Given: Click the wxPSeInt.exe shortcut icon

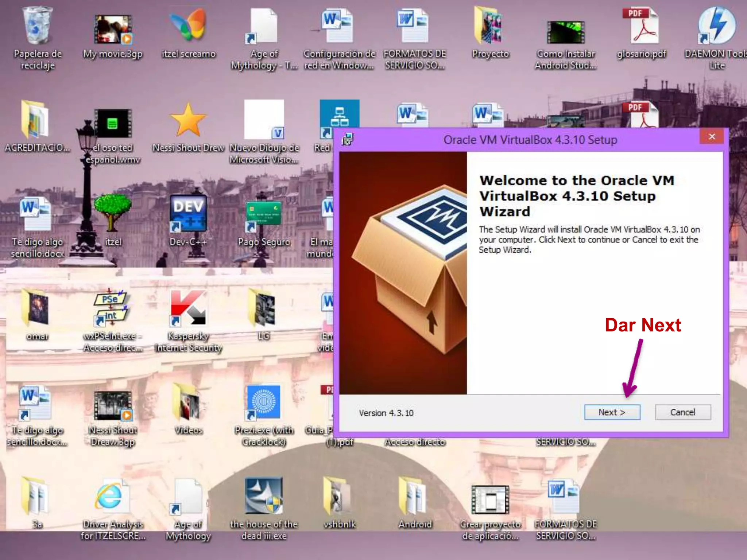Looking at the screenshot, I should (112, 308).
